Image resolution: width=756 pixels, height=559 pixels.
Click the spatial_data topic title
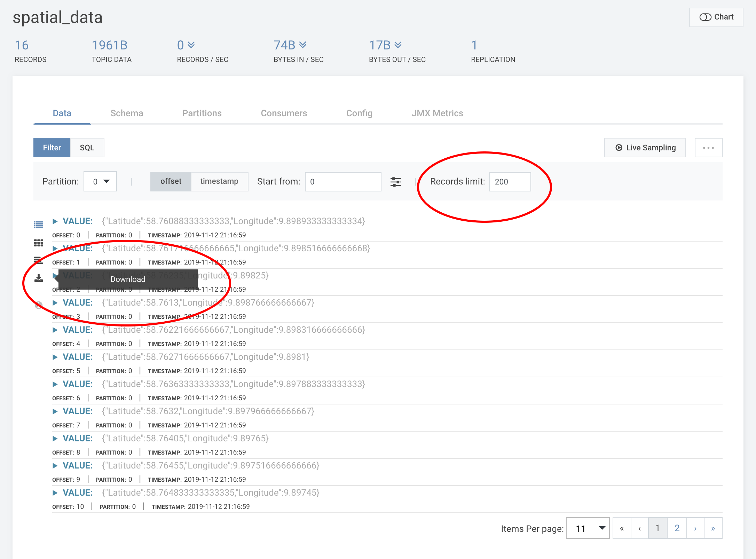tap(58, 17)
